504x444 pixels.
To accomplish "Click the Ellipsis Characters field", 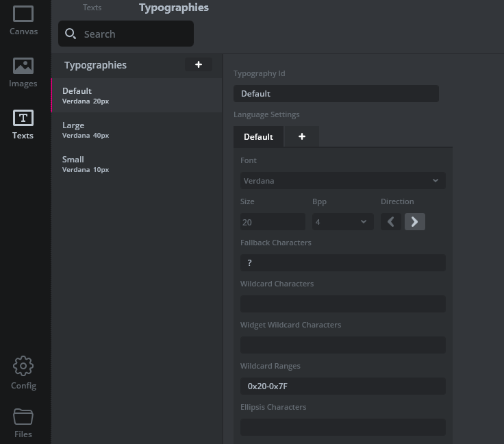I will [x=342, y=428].
